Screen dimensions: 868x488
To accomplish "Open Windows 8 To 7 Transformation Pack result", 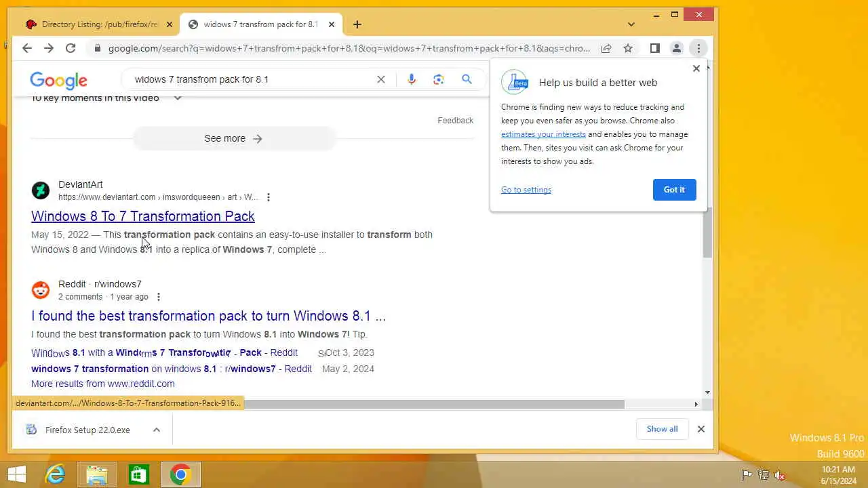I will [x=143, y=216].
